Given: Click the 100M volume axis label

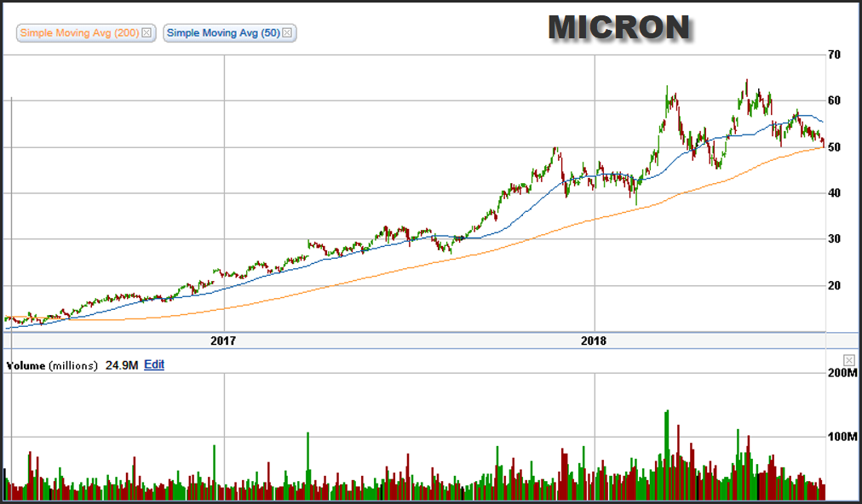Looking at the screenshot, I should (x=842, y=437).
